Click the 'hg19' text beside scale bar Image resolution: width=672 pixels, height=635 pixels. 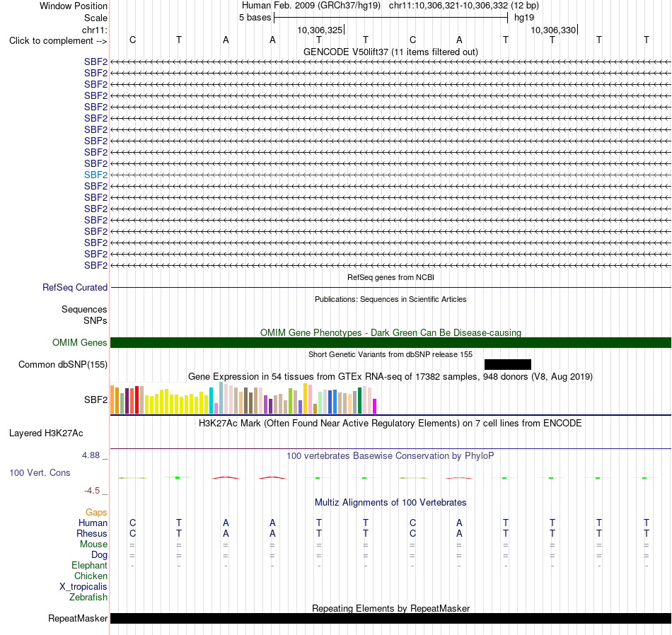point(524,18)
